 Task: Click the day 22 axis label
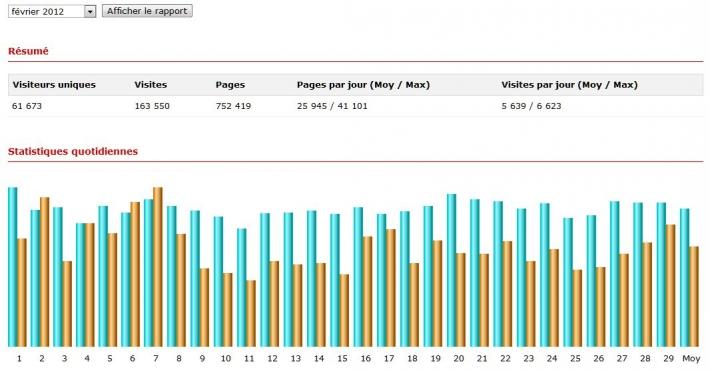(505, 358)
